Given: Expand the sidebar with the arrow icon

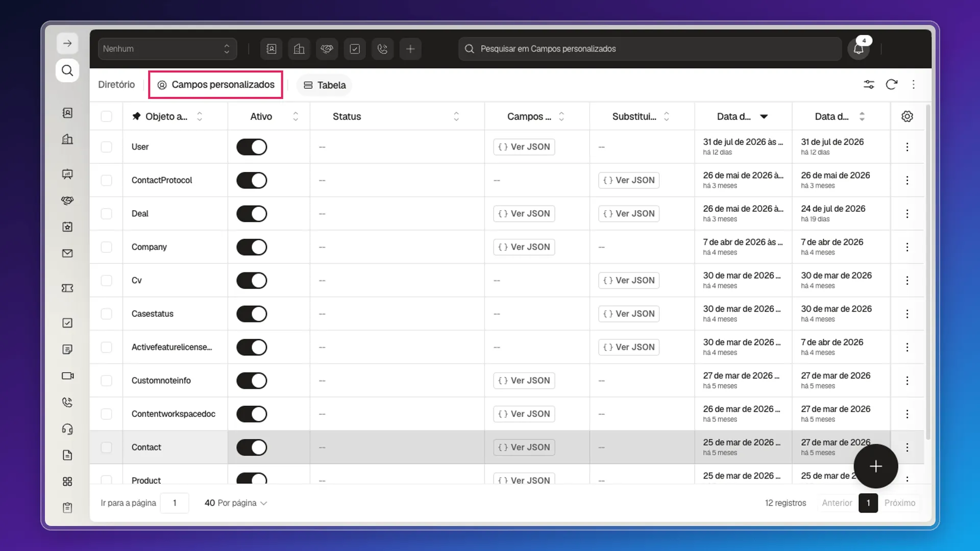Looking at the screenshot, I should click(x=67, y=43).
